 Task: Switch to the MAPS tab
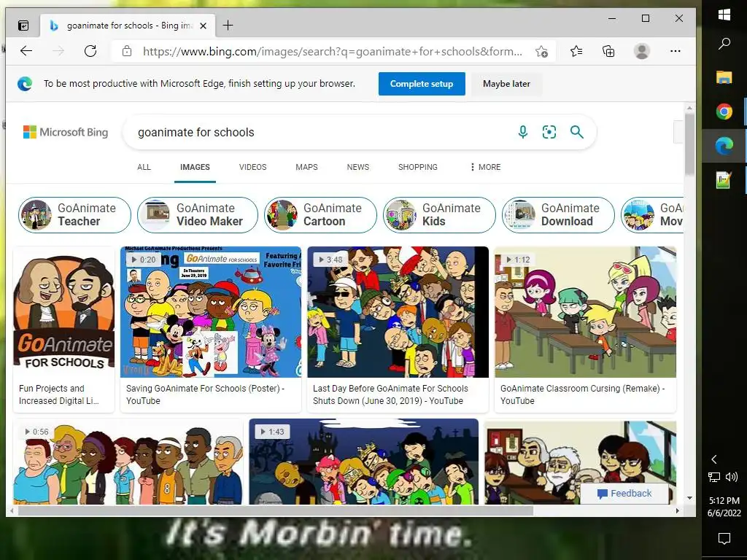tap(306, 167)
